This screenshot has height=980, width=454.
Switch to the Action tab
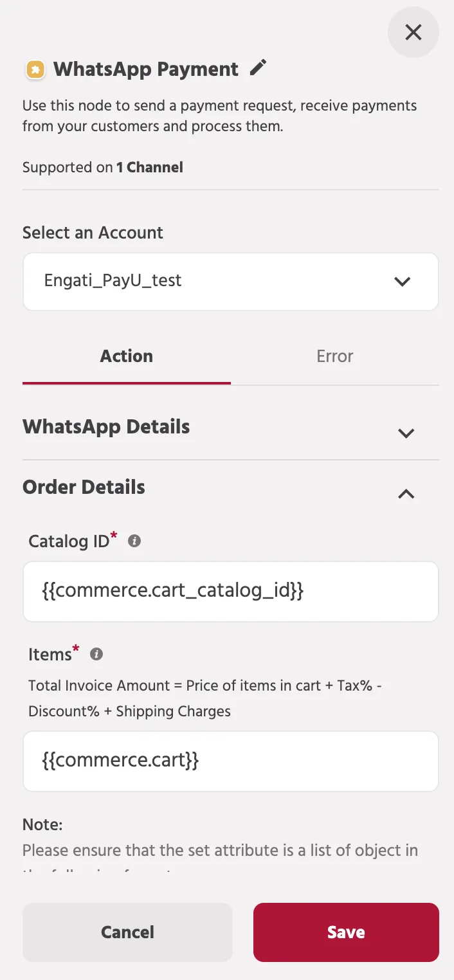click(127, 356)
